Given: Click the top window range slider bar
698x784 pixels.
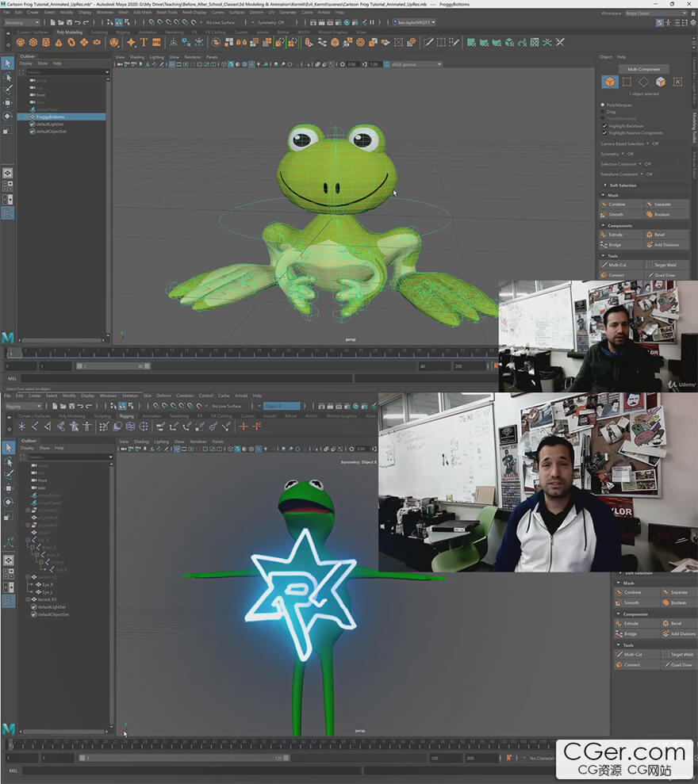Looking at the screenshot, I should [x=113, y=366].
